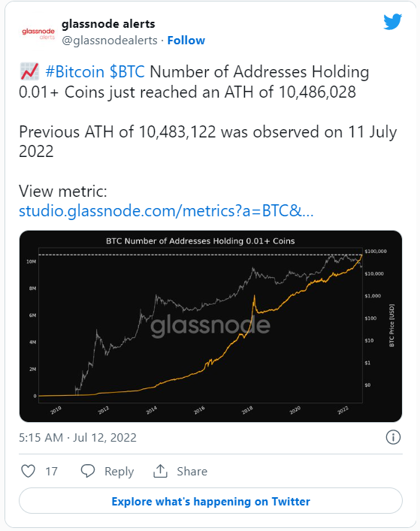Open the $BTC cashtag link
Image resolution: width=420 pixels, height=531 pixels.
coord(127,72)
